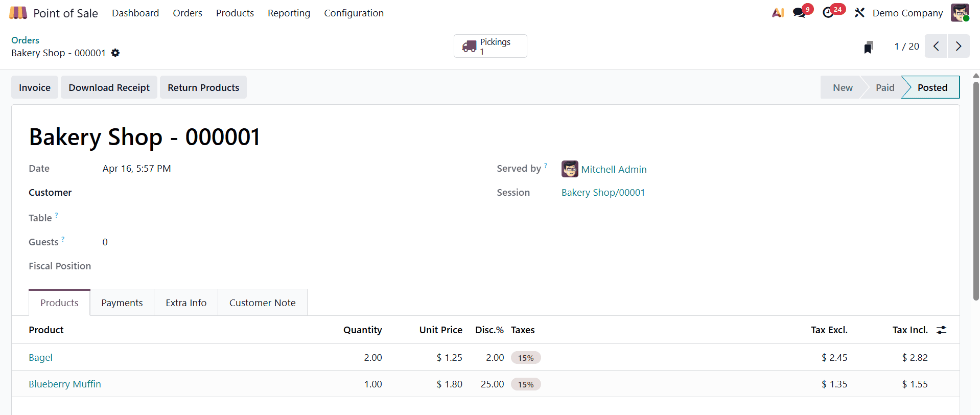This screenshot has height=415, width=980.
Task: Click the Invoice button
Action: coord(35,87)
